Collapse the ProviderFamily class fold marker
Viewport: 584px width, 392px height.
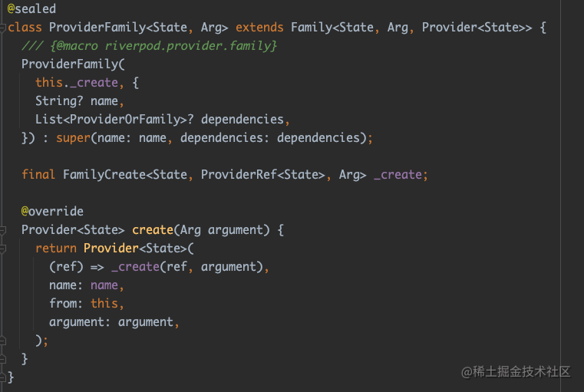[x=2, y=28]
